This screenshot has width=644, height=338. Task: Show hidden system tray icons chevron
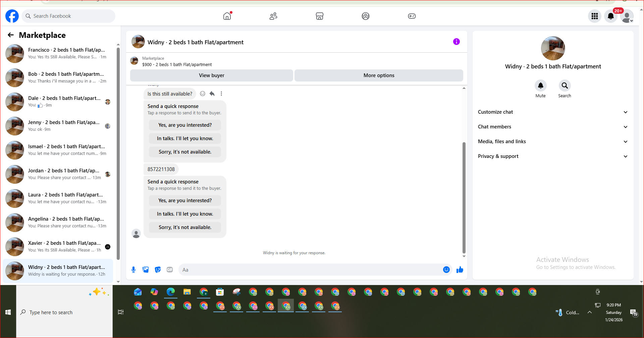tap(590, 312)
